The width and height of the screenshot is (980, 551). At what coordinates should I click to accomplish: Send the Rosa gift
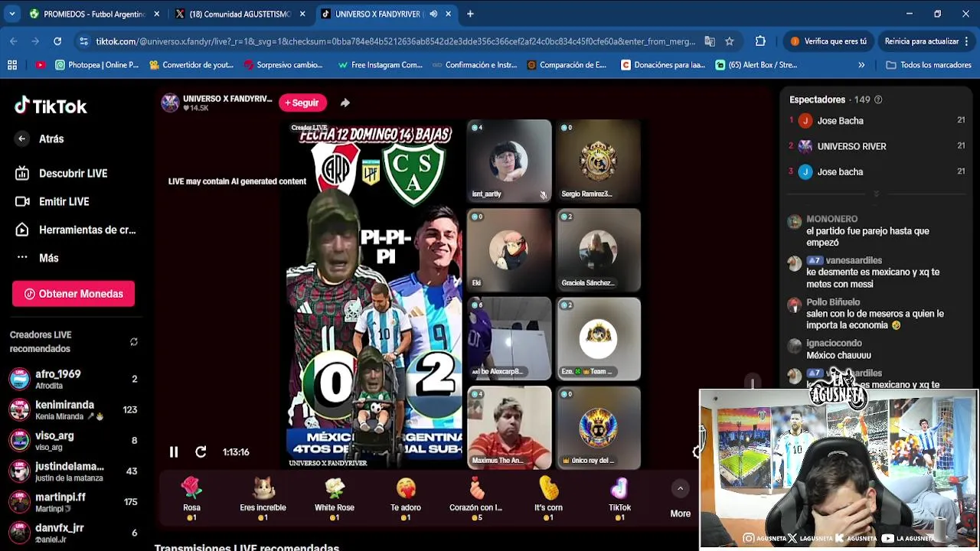tap(191, 498)
